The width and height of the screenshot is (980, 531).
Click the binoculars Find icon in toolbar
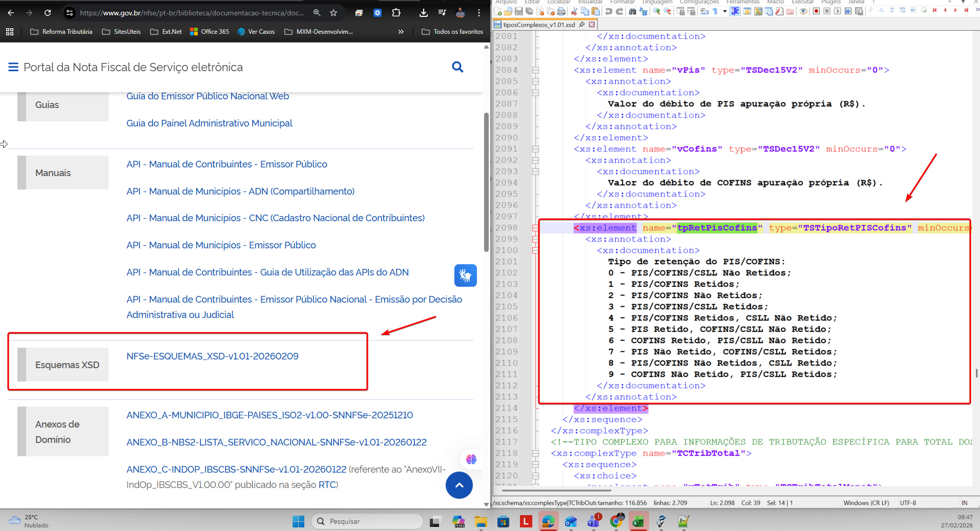(632, 11)
